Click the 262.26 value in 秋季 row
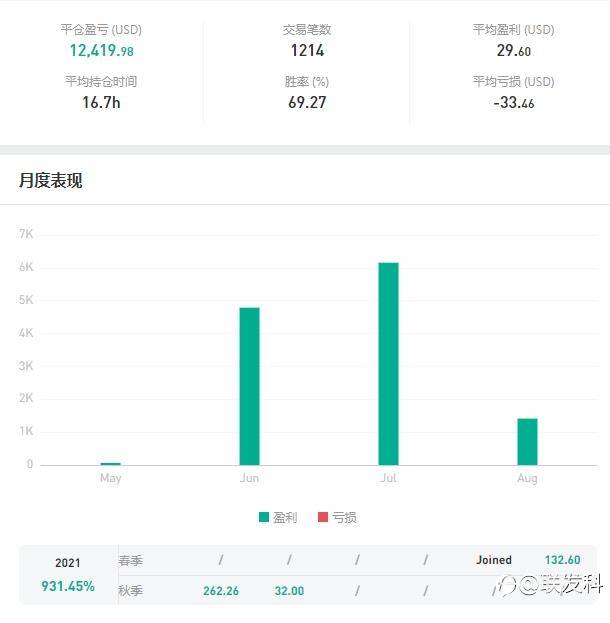The height and width of the screenshot is (623, 610). (221, 591)
